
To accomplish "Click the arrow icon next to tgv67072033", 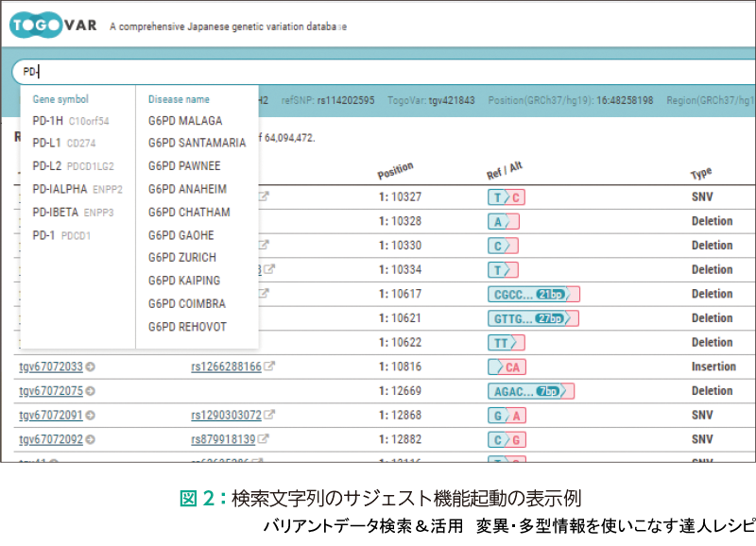I will [x=92, y=367].
